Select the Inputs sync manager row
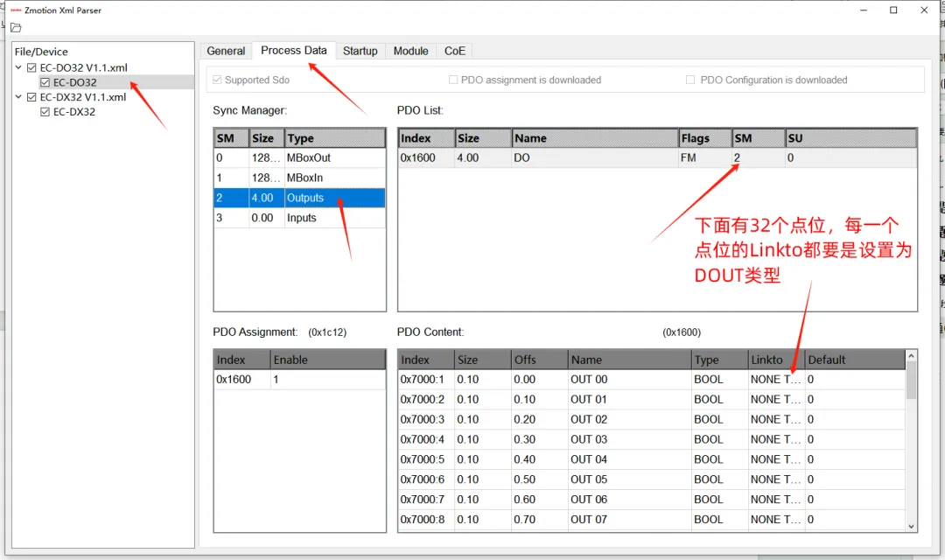Viewport: 945px width, 560px height. pyautogui.click(x=299, y=218)
